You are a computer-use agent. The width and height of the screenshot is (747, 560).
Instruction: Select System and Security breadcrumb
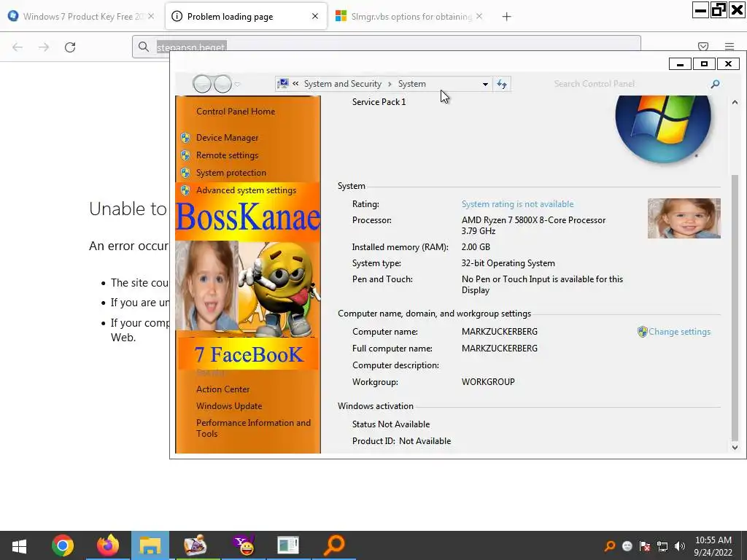pyautogui.click(x=343, y=84)
